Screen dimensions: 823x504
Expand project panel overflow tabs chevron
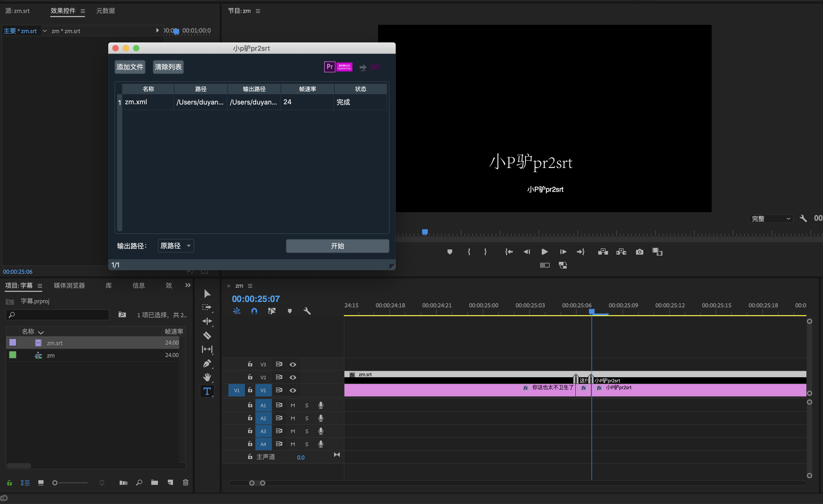(188, 285)
